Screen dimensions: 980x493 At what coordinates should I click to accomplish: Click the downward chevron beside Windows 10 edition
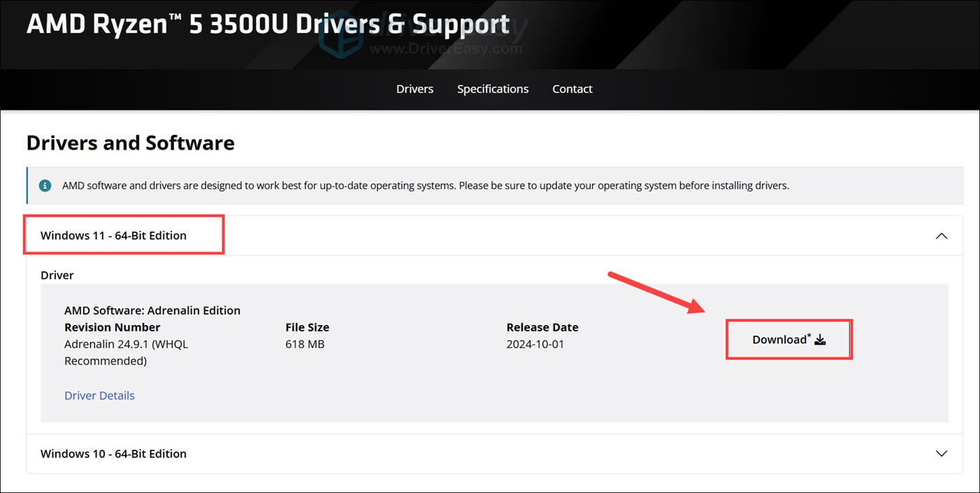942,453
